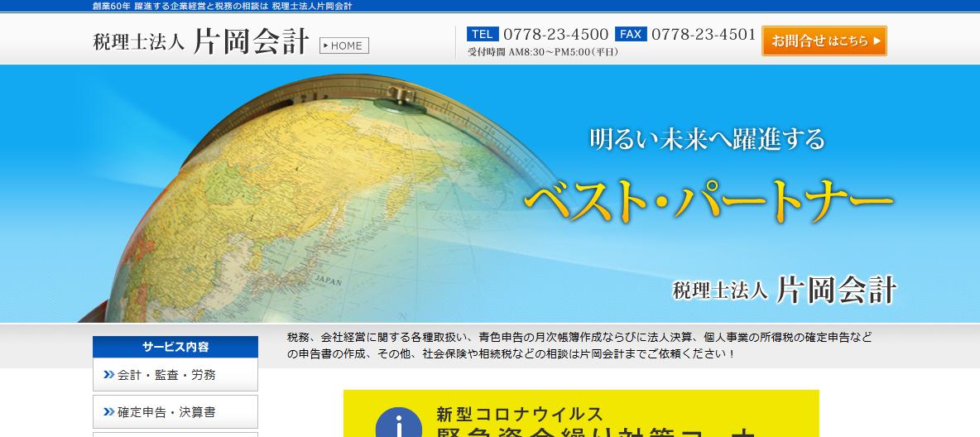Viewport: 980px width, 437px height.
Task: Click the blue info icon on yellow banner
Action: tap(399, 423)
